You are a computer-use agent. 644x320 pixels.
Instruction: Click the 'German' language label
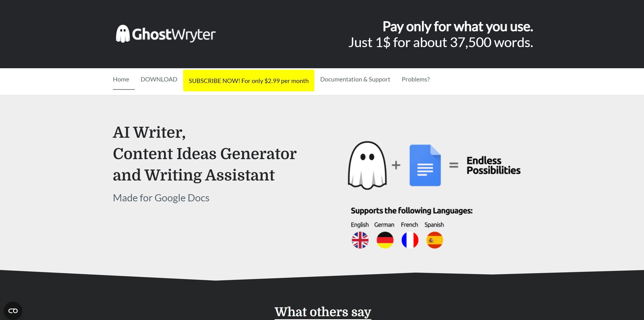coord(384,225)
